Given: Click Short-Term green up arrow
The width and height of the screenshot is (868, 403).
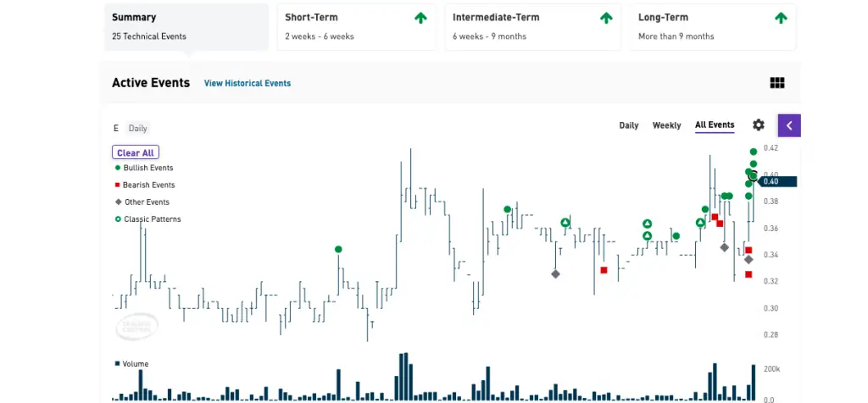Looking at the screenshot, I should 420,18.
